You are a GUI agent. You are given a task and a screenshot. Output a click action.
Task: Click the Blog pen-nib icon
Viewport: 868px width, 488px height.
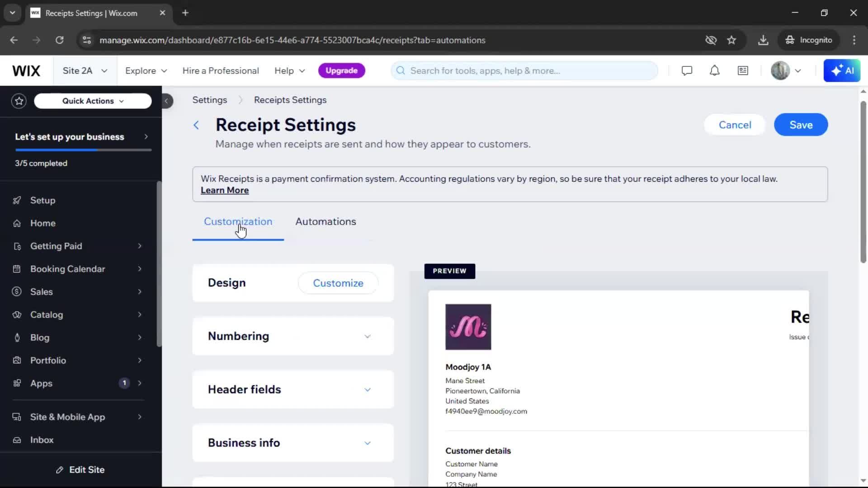pyautogui.click(x=17, y=338)
